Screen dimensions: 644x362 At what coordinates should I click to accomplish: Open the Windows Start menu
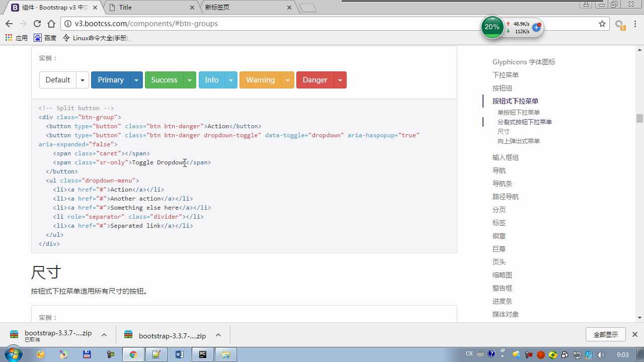[13, 354]
